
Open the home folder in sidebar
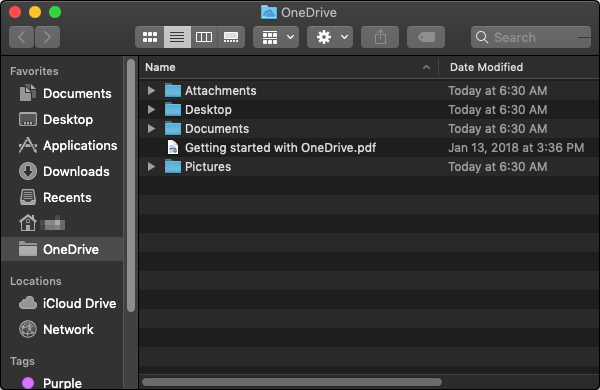pyautogui.click(x=62, y=224)
